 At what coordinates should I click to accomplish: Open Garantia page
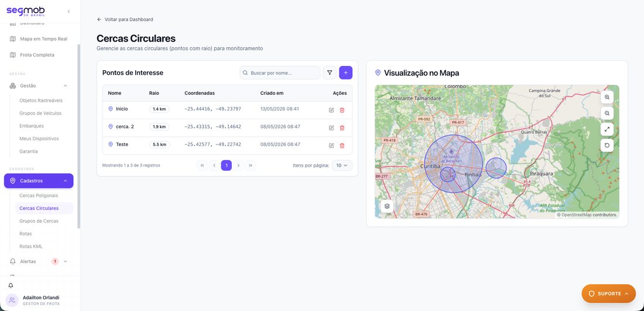coord(29,151)
